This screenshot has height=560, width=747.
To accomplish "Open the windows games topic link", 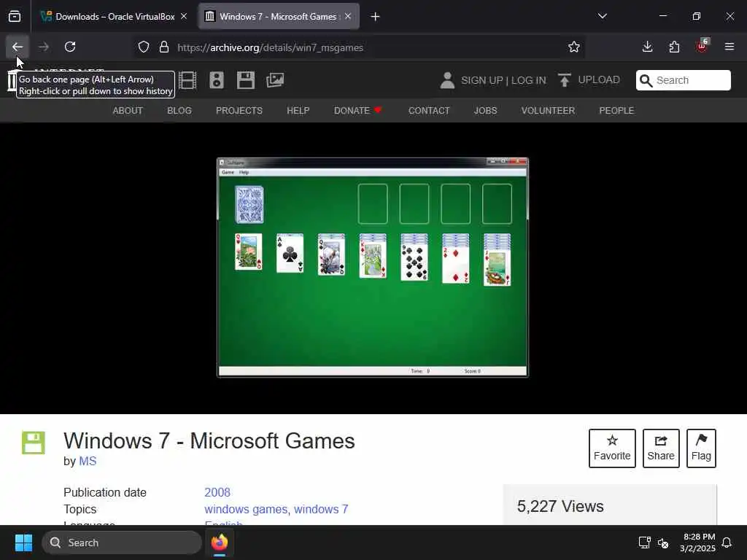I will pyautogui.click(x=246, y=509).
